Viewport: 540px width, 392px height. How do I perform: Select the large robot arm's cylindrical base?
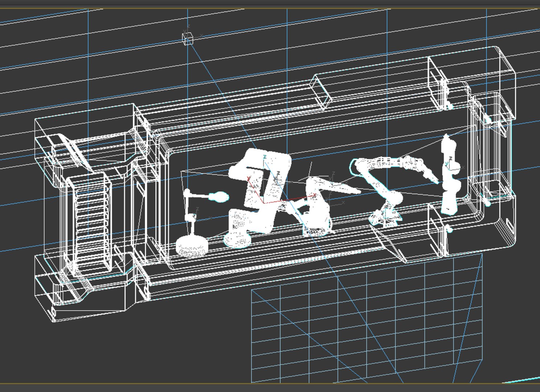point(238,239)
